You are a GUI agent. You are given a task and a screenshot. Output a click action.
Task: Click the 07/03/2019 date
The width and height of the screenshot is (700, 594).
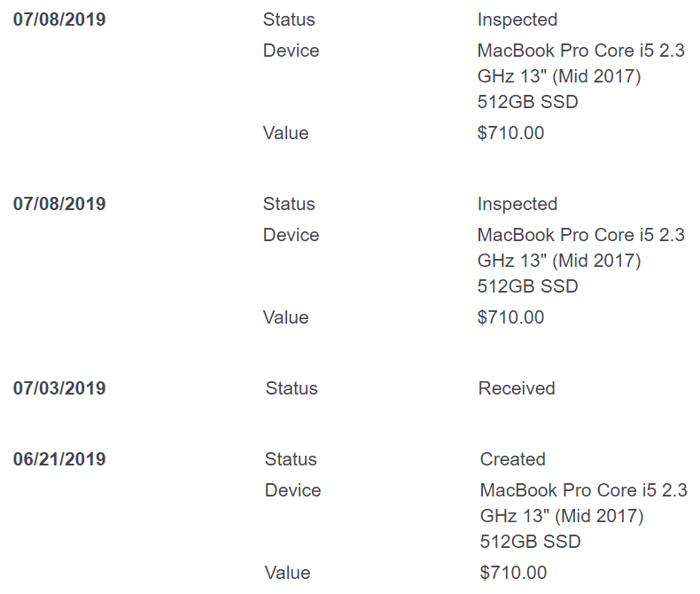(59, 388)
